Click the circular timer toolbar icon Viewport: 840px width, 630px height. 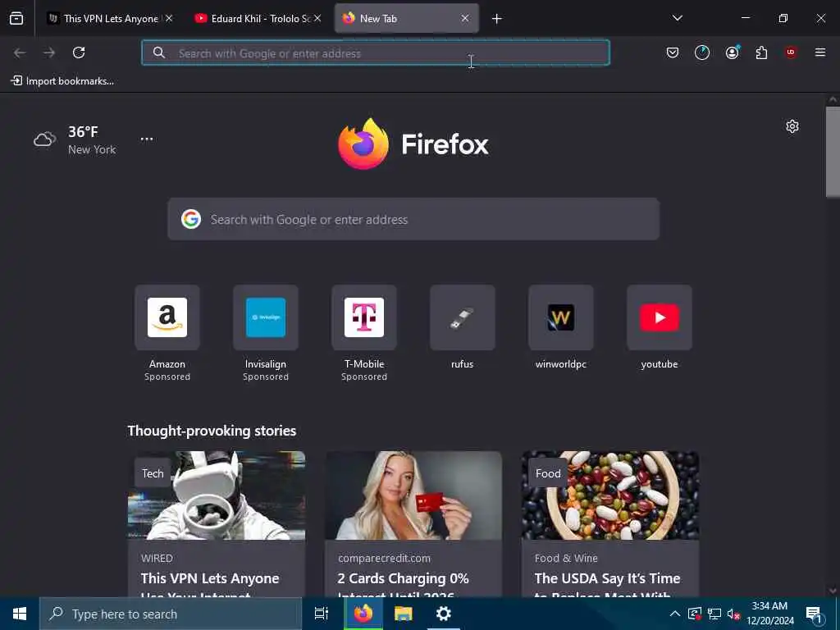702,52
